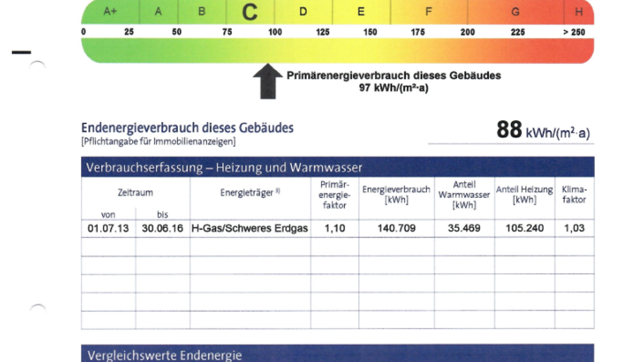Click the start date 01.07.13
This screenshot has width=644, height=362.
point(108,228)
